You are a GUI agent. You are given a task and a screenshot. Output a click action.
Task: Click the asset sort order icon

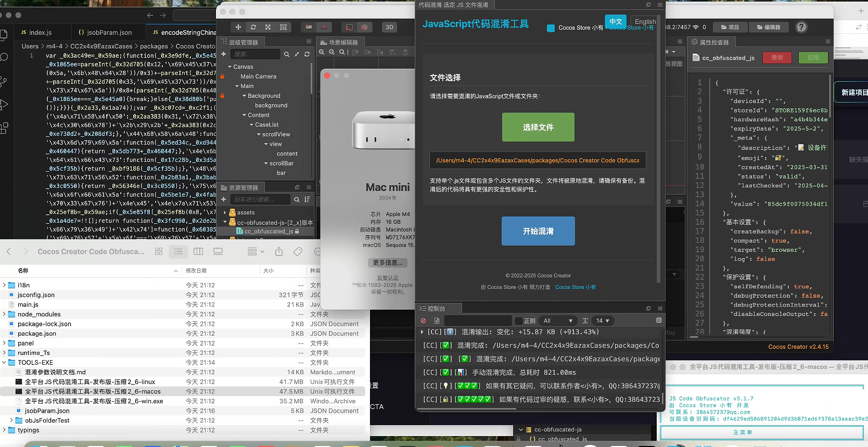(307, 199)
